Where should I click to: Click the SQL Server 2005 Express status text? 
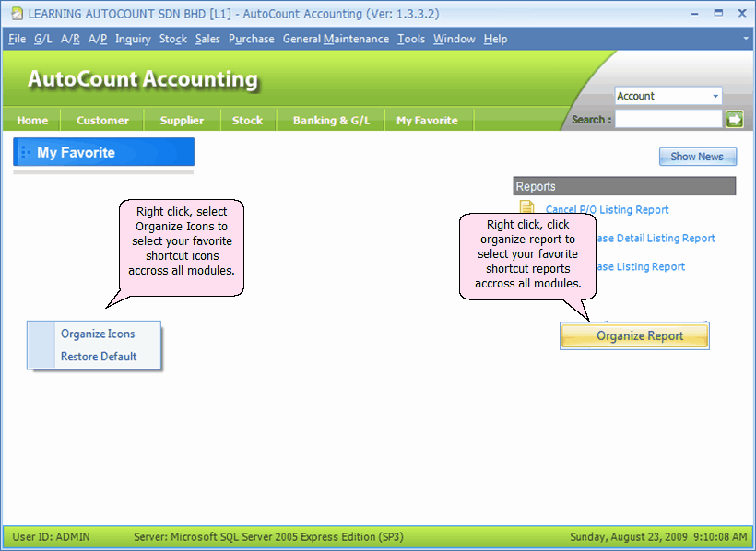268,537
